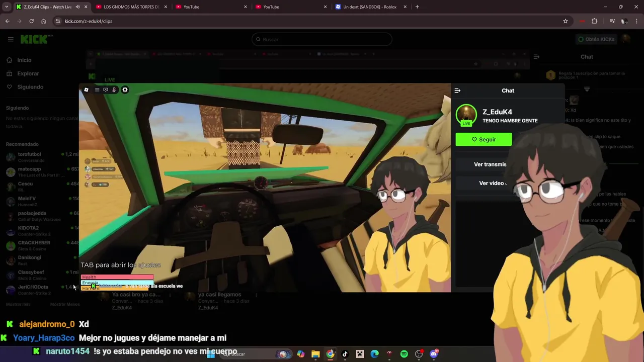The image size is (644, 362).
Task: Open the Roblox settings gear icon
Action: click(x=125, y=90)
